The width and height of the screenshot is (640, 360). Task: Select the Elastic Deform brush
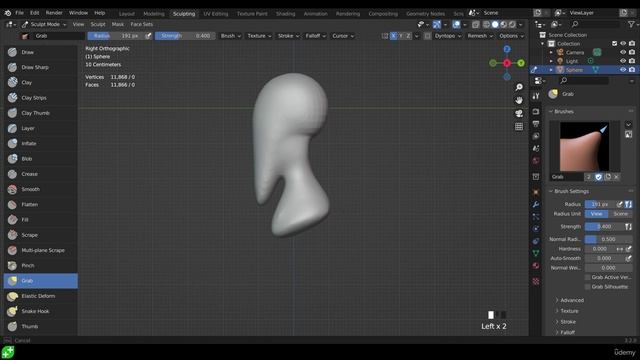[40, 296]
